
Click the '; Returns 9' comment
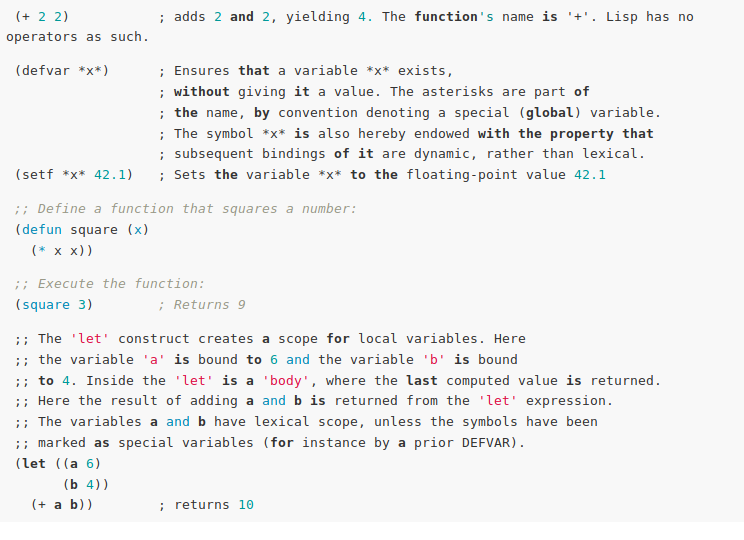tap(202, 305)
